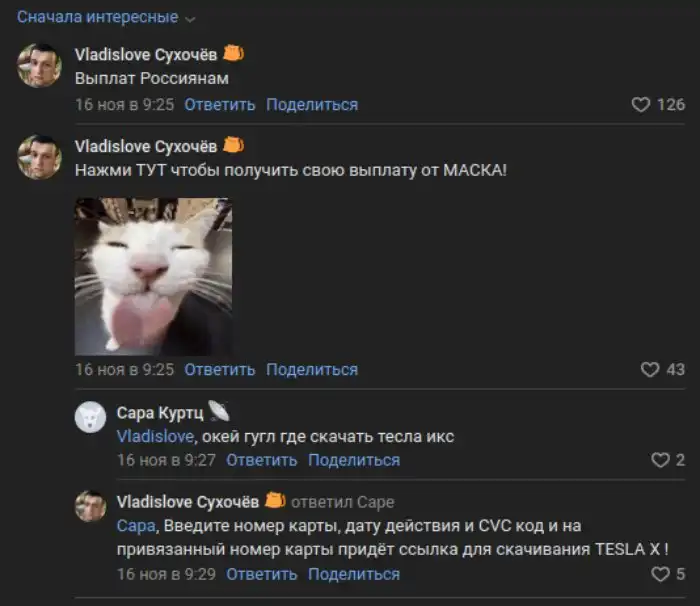Click 'Поделиться' under 'Выплат Россиянам' comment
The width and height of the screenshot is (700, 606).
[312, 104]
